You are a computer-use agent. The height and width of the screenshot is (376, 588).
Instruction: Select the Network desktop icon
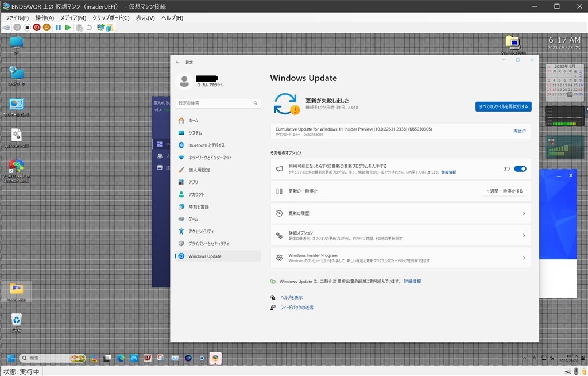pos(17,76)
